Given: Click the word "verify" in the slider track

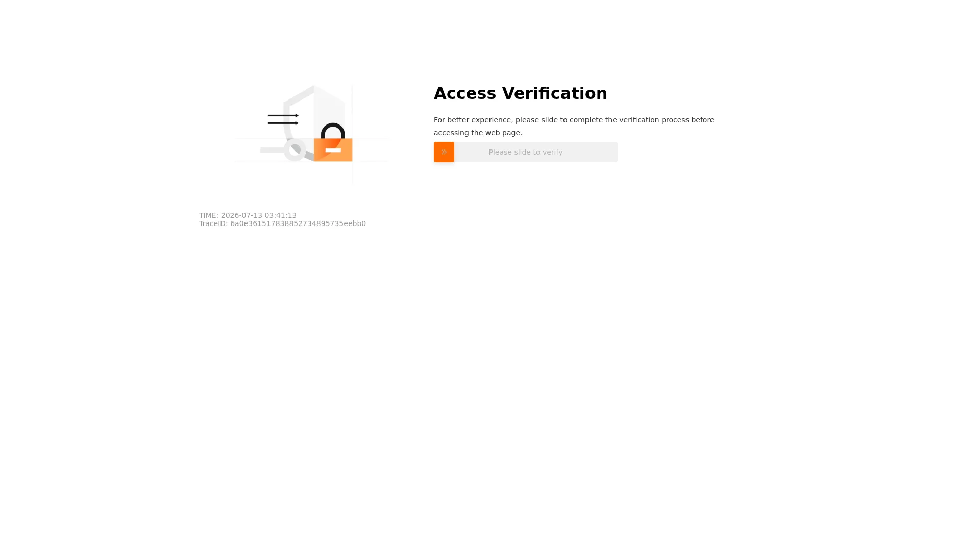Looking at the screenshot, I should point(552,152).
